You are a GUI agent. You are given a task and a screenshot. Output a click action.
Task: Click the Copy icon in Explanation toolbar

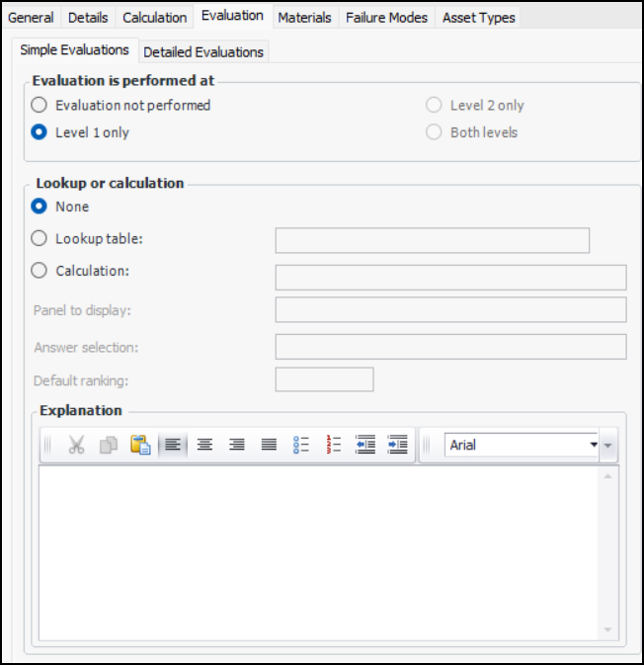tap(109, 445)
